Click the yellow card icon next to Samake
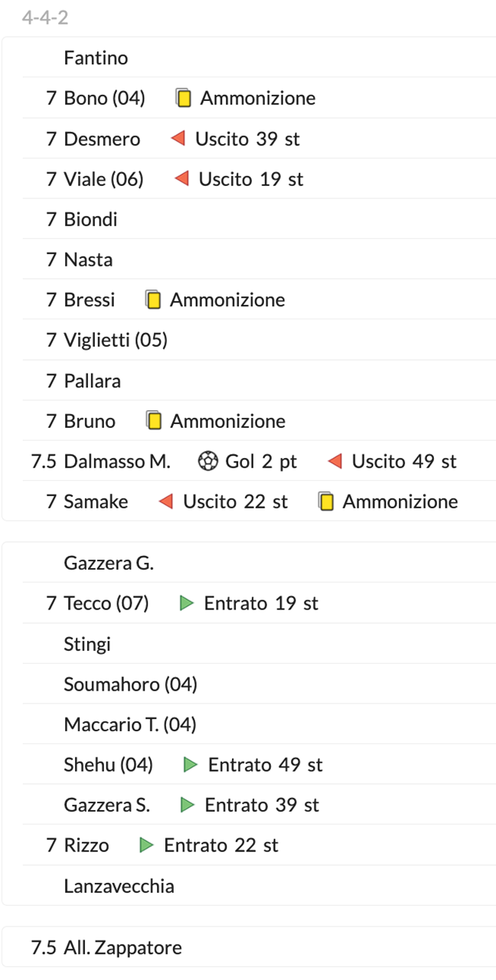The image size is (496, 980). point(326,502)
